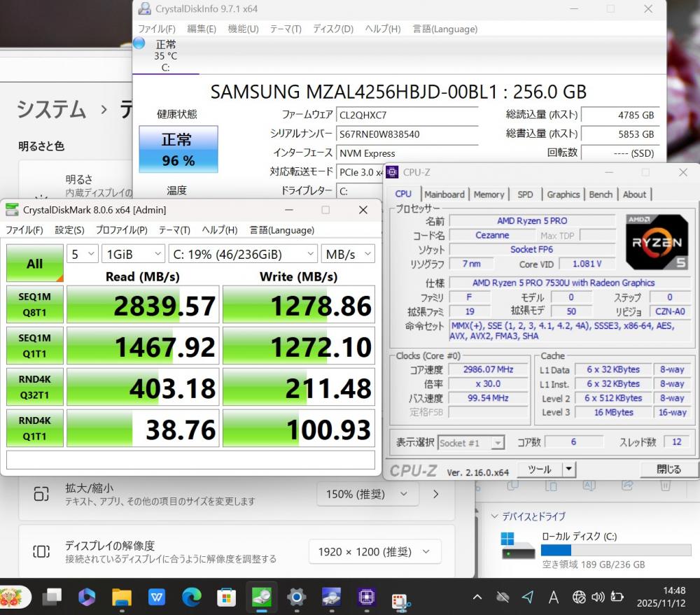This screenshot has width=700, height=615.
Task: Open CrystalDiskMark ファイル(F) menu
Action: pos(24,230)
